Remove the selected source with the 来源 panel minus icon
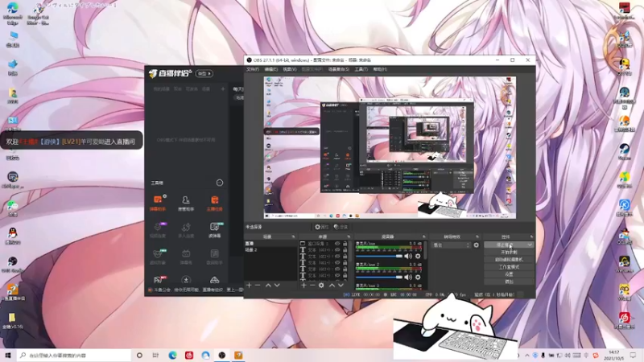The width and height of the screenshot is (644, 362). coord(312,286)
